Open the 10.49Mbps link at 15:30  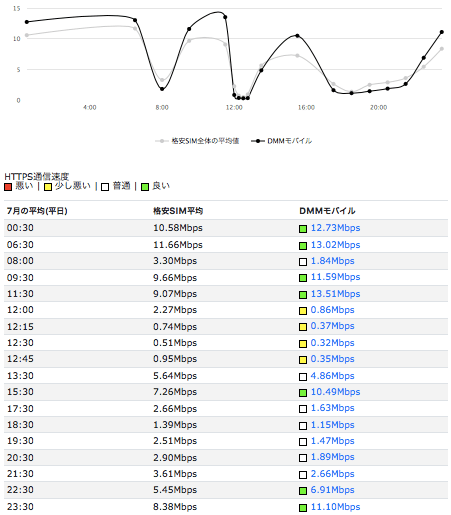(x=335, y=392)
